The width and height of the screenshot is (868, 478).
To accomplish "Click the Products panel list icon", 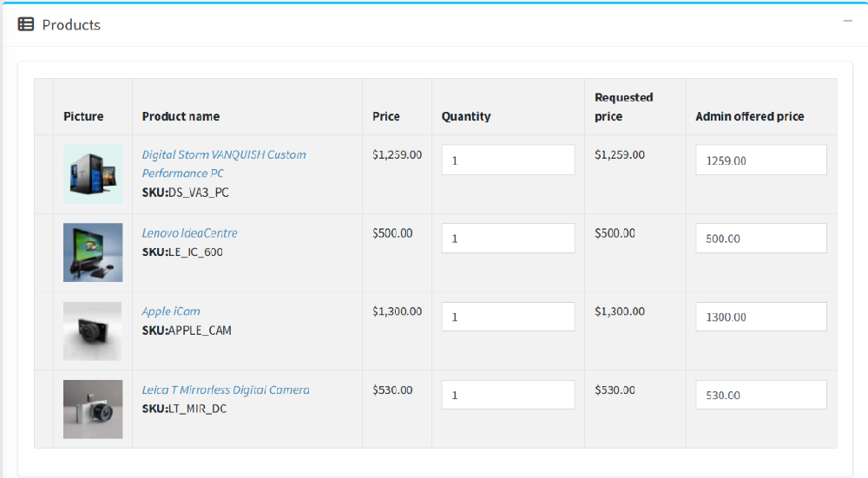I will (26, 25).
